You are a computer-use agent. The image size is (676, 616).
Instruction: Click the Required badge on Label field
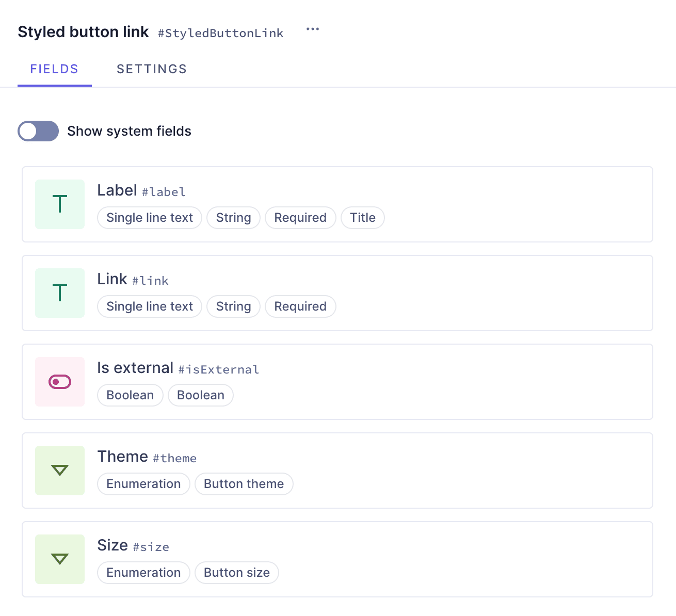pyautogui.click(x=300, y=218)
